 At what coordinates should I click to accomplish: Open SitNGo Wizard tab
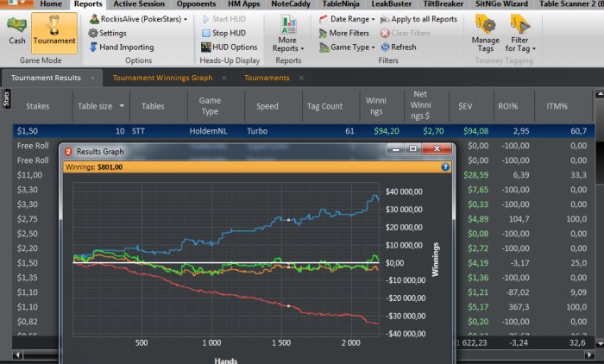pyautogui.click(x=501, y=4)
